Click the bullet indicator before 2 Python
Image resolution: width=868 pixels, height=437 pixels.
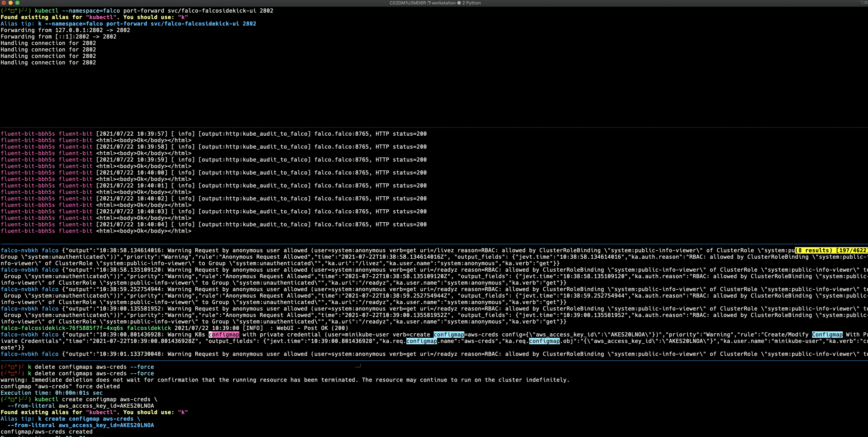coord(459,3)
